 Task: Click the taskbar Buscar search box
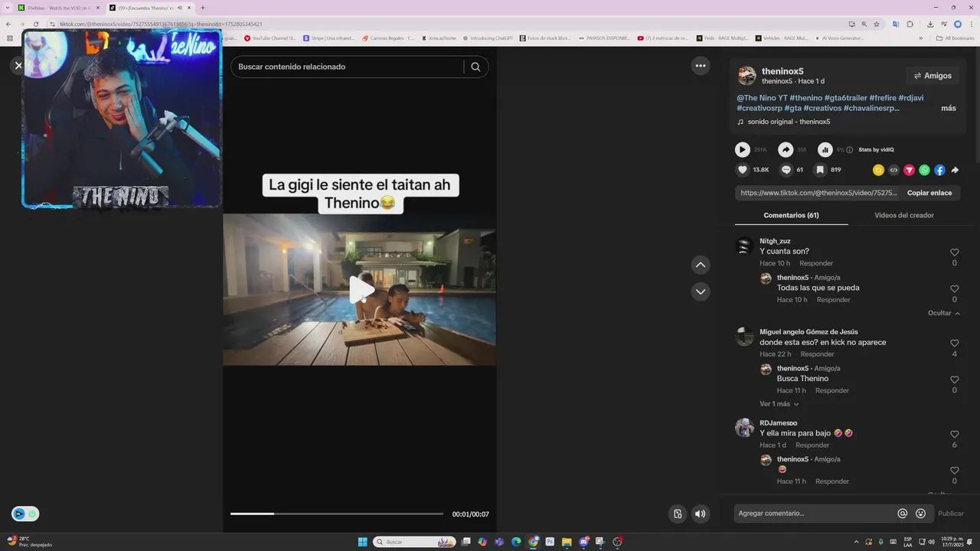click(414, 542)
